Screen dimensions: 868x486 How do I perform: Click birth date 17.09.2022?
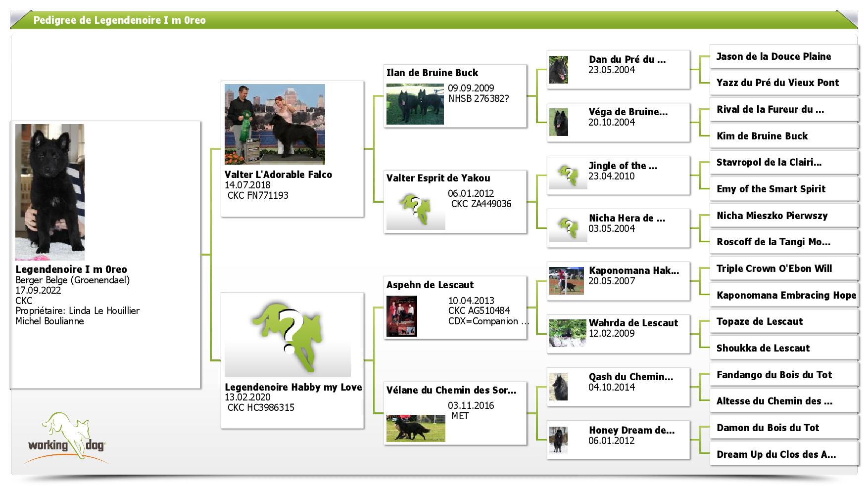click(x=38, y=290)
